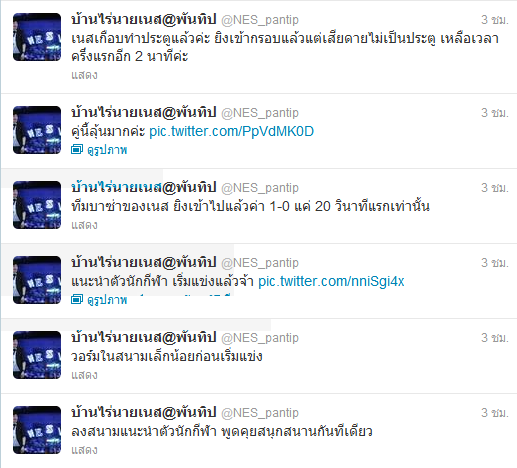Open avatar of the first tweet
This screenshot has width=517, height=468.
tap(37, 37)
